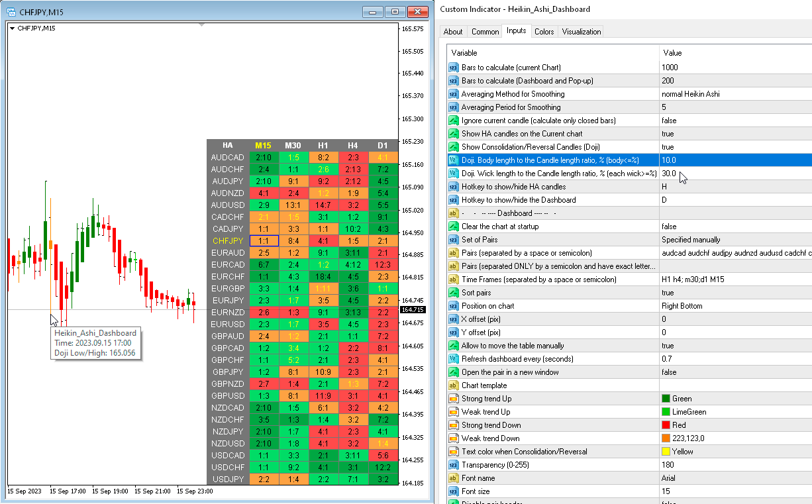This screenshot has height=504, width=812.
Task: Click the icon beside X offset (pix)
Action: pyautogui.click(x=454, y=319)
